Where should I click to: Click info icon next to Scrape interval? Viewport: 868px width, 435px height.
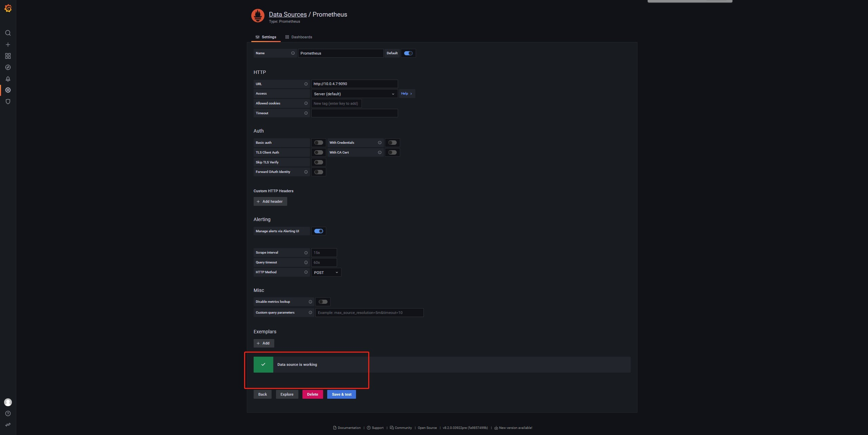306,253
